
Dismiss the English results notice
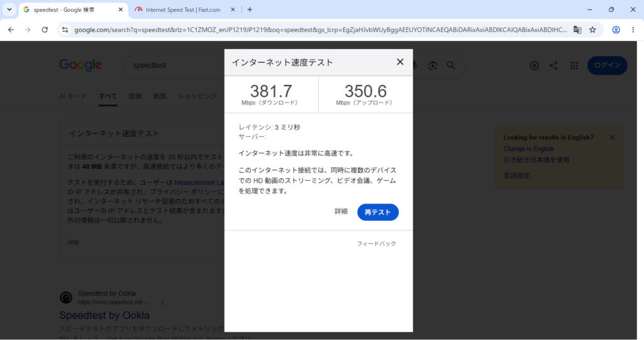click(x=613, y=137)
